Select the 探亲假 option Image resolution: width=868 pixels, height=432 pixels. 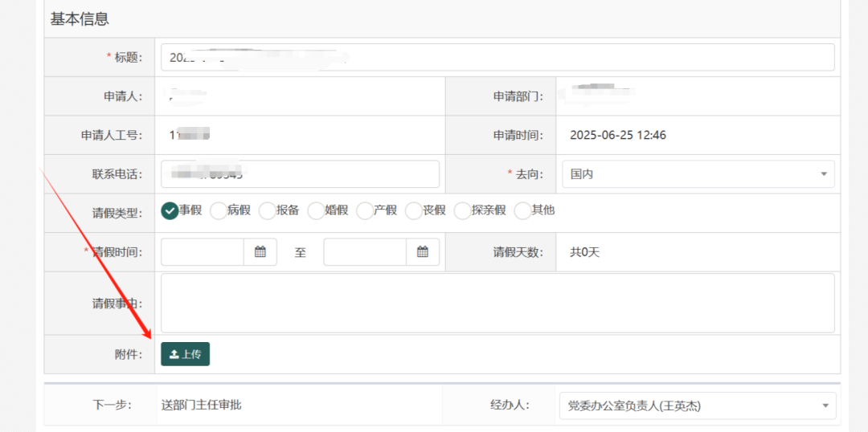(x=462, y=210)
